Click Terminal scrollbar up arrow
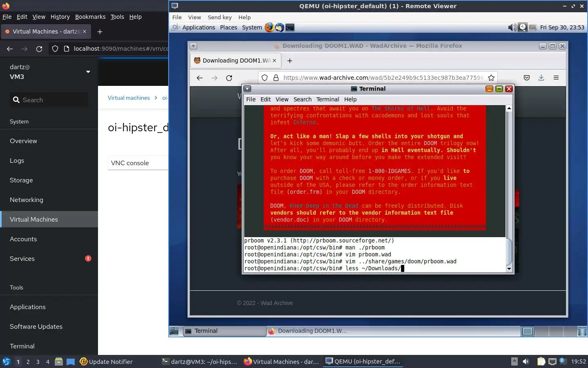The height and width of the screenshot is (368, 588). point(509,108)
